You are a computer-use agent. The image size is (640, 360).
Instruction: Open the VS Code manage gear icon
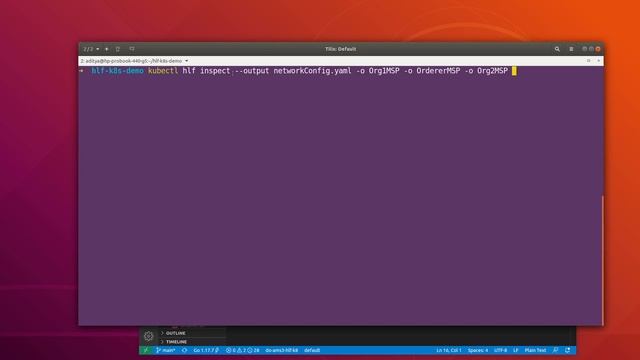[149, 336]
